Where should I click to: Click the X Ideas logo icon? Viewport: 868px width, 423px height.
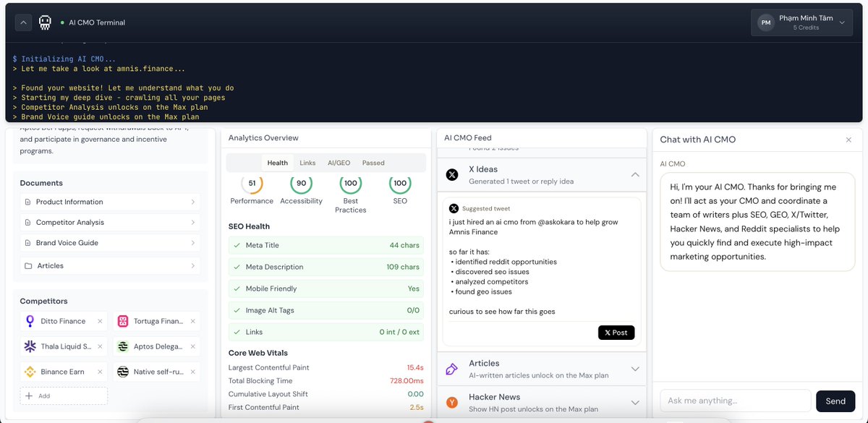452,175
